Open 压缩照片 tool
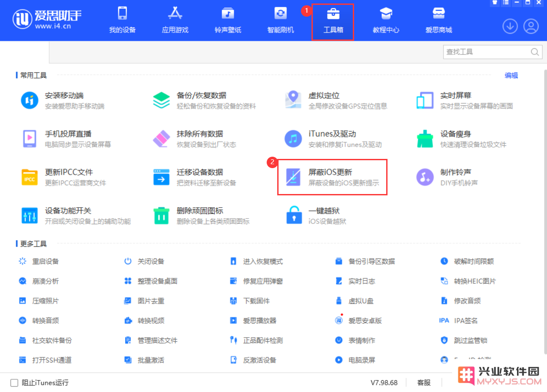 click(39, 301)
